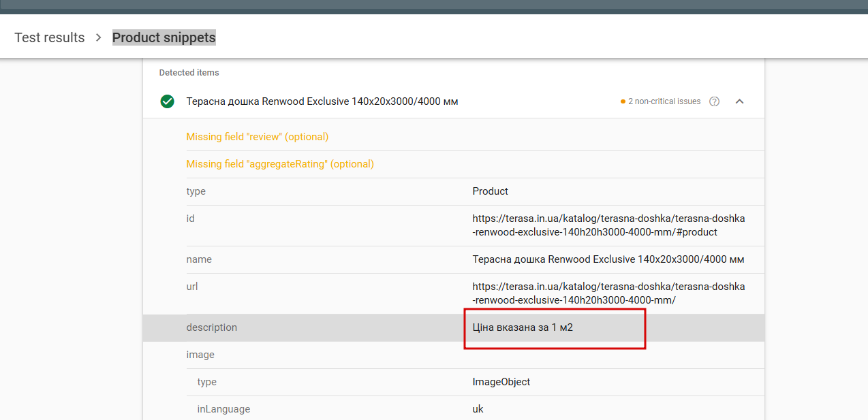
Task: Select Missing field "aggregateRating" warning
Action: [280, 164]
